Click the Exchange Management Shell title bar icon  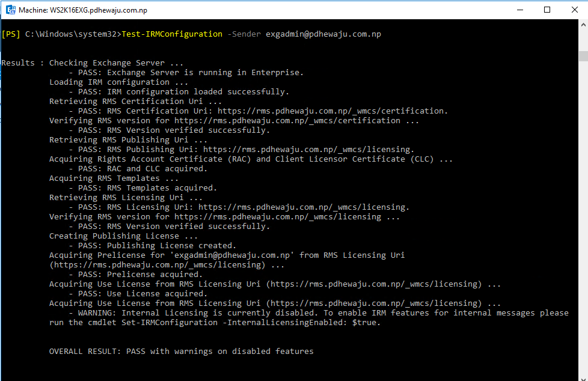coord(11,10)
